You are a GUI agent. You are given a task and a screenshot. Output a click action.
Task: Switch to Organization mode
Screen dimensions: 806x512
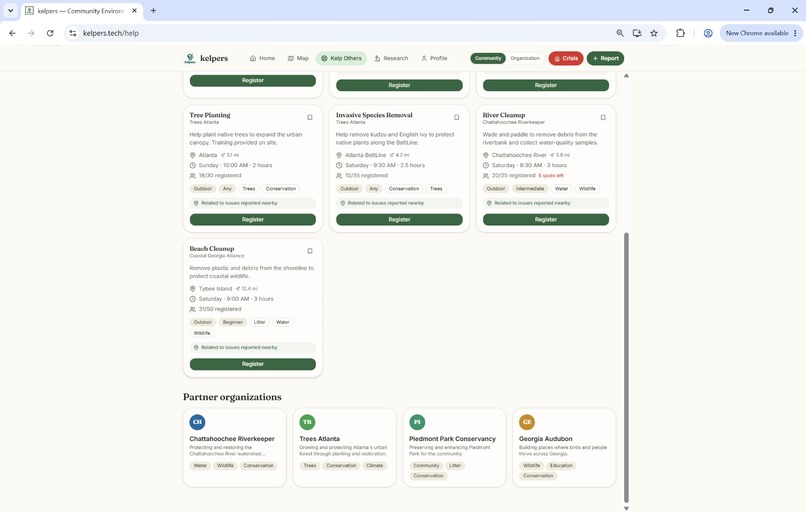pyautogui.click(x=525, y=58)
